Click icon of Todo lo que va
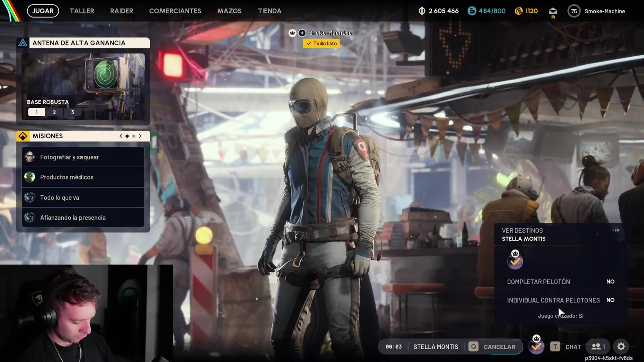The width and height of the screenshot is (644, 362). click(x=30, y=197)
